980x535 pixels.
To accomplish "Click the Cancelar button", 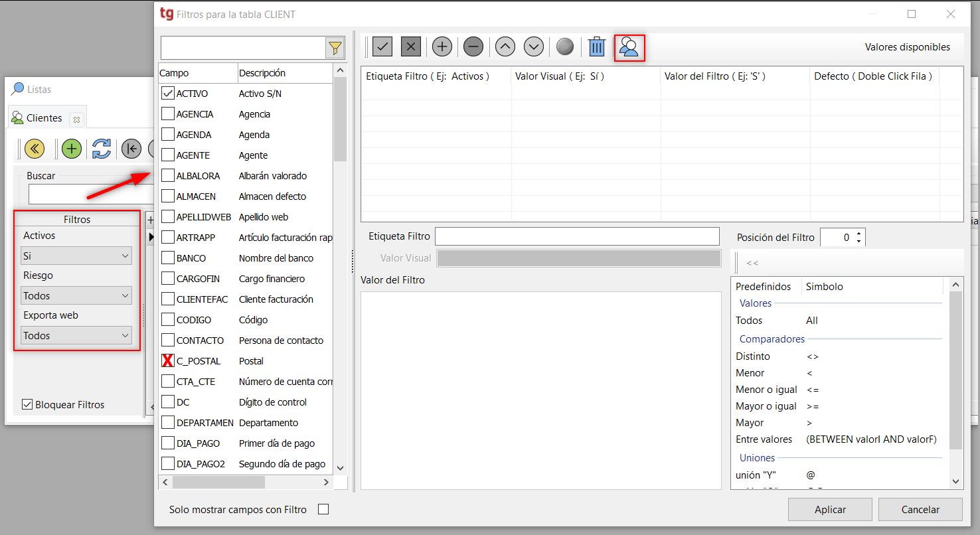I will 920,510.
